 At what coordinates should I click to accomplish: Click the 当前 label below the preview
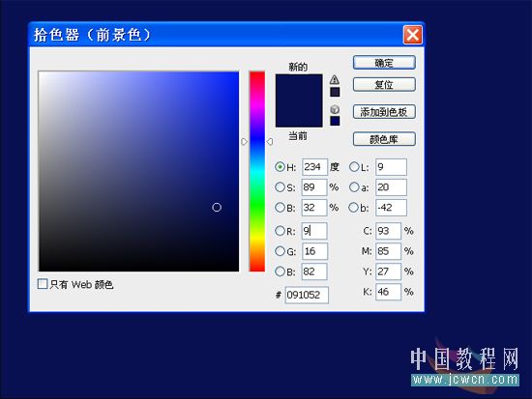pyautogui.click(x=298, y=136)
